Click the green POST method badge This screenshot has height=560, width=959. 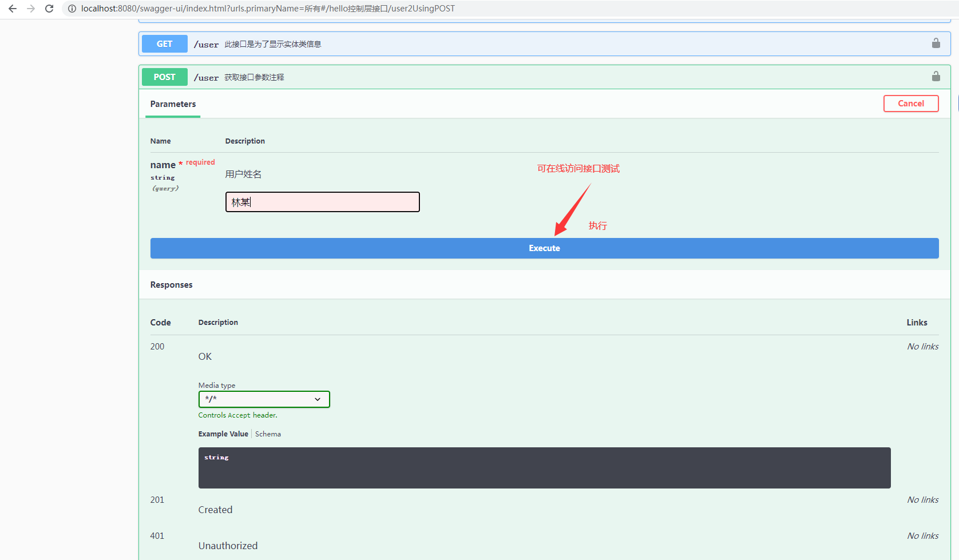click(x=165, y=77)
